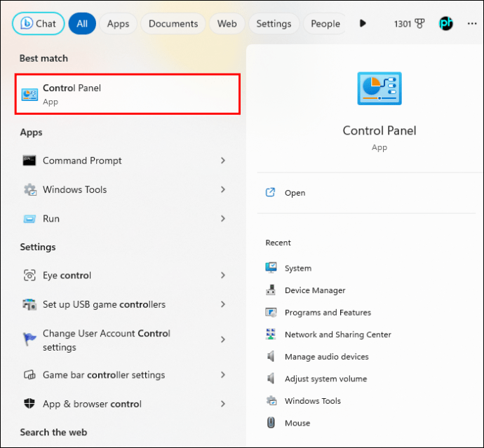Open Device Manager from Recent list

click(315, 290)
